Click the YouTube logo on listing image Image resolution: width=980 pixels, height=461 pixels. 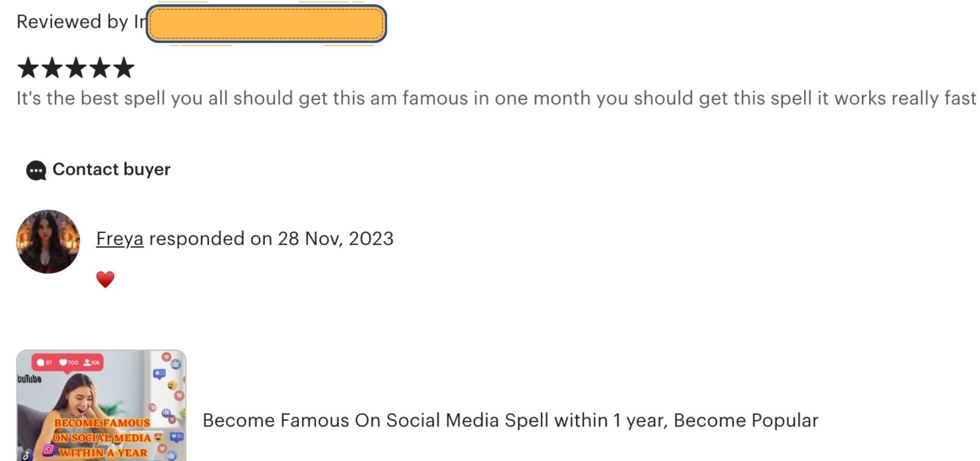[x=29, y=379]
